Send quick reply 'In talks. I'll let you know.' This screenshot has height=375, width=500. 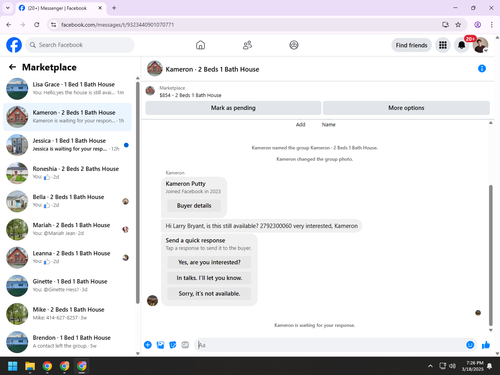(x=209, y=278)
